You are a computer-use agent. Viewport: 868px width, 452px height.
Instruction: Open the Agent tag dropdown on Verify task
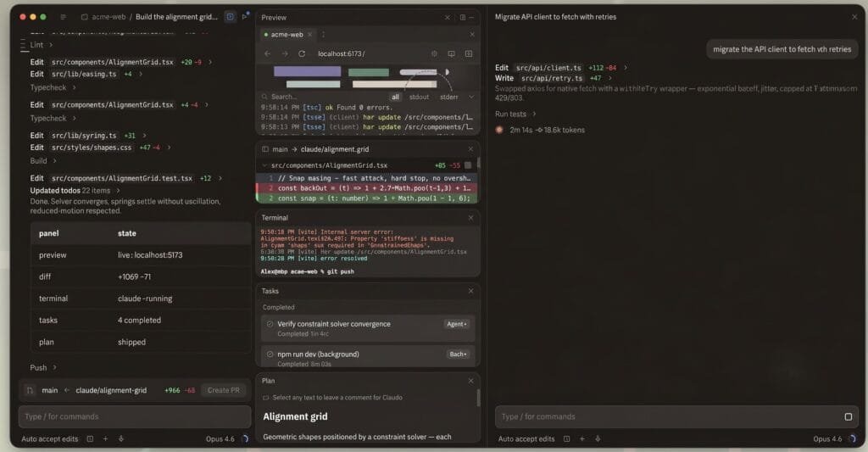457,324
